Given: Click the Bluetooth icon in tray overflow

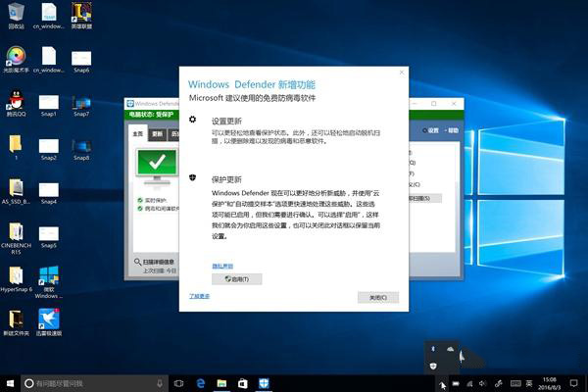Looking at the screenshot, I should point(433,349).
